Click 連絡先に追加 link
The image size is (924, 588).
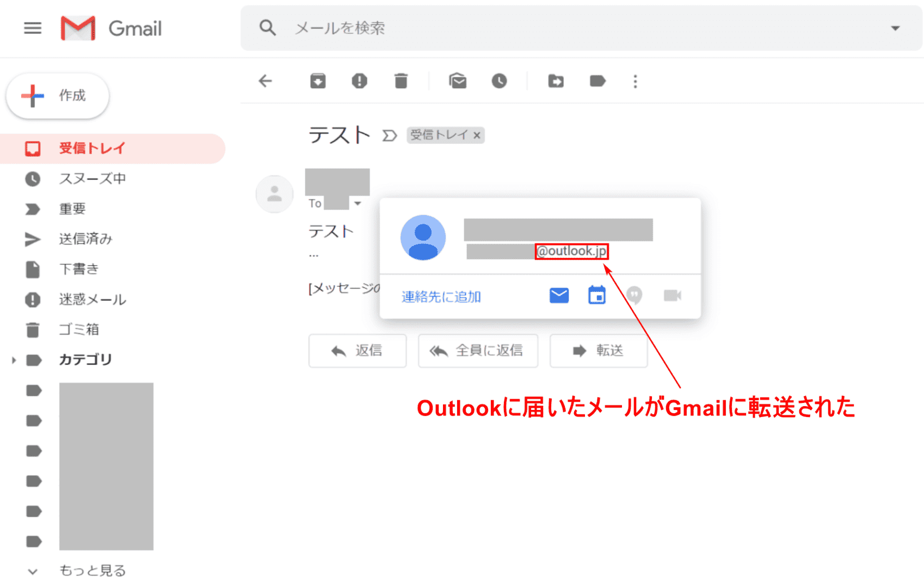tap(441, 297)
